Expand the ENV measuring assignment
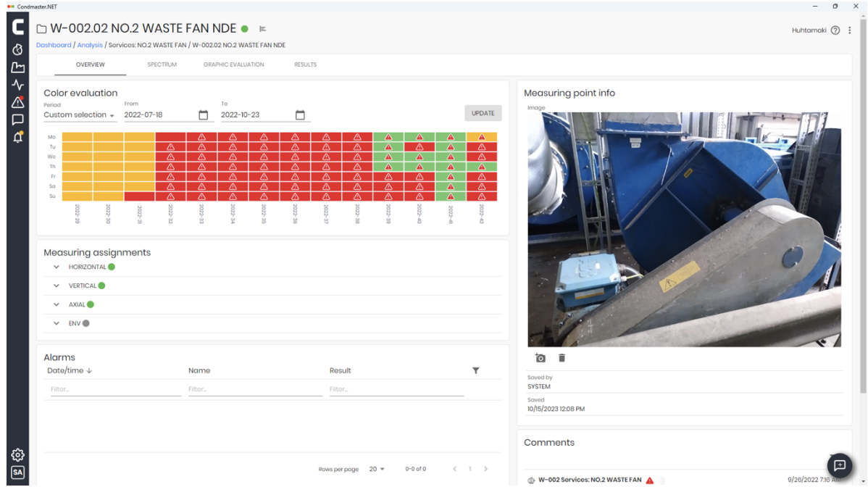 click(x=57, y=323)
